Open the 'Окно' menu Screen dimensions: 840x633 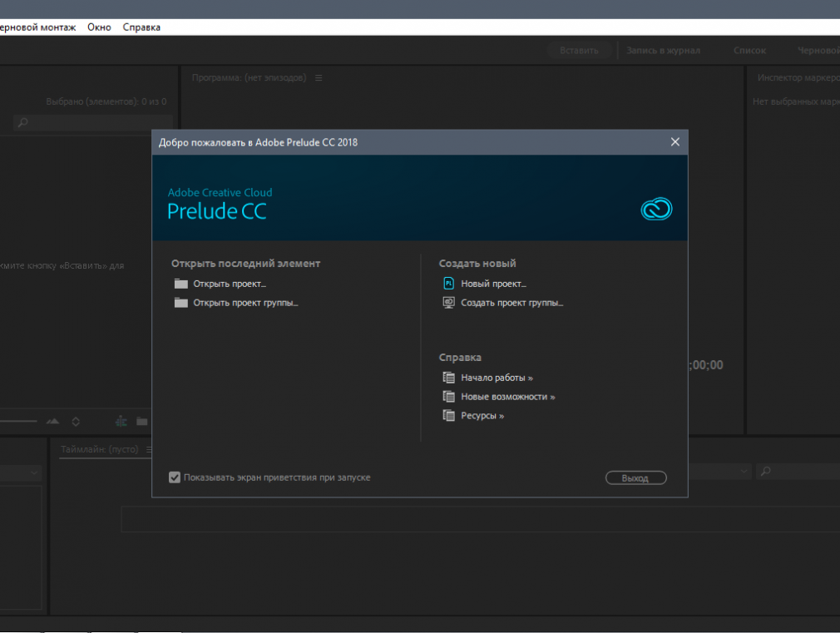click(x=99, y=27)
